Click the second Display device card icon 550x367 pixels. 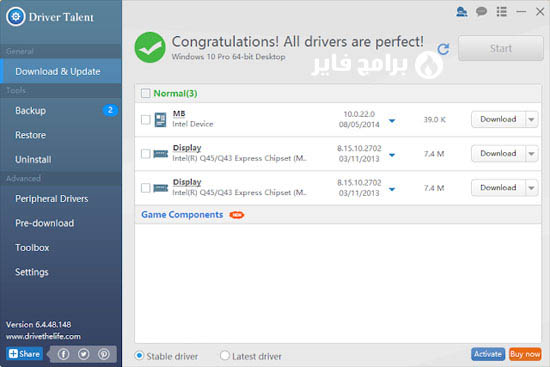161,188
